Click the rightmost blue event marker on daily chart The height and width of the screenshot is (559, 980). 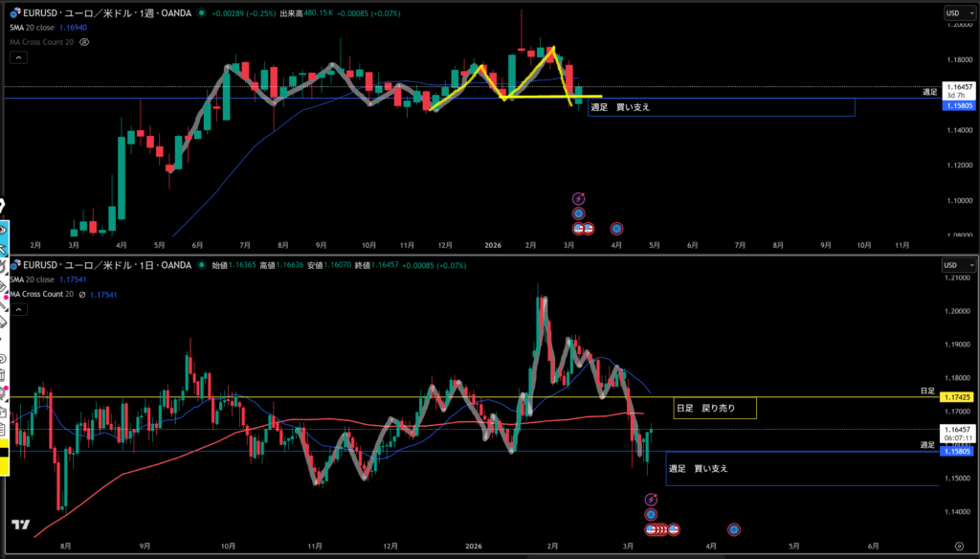point(733,528)
